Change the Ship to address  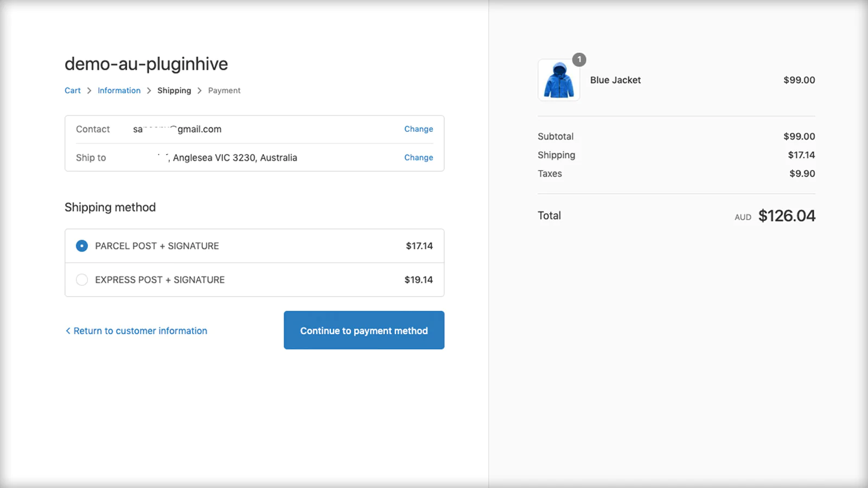tap(418, 158)
